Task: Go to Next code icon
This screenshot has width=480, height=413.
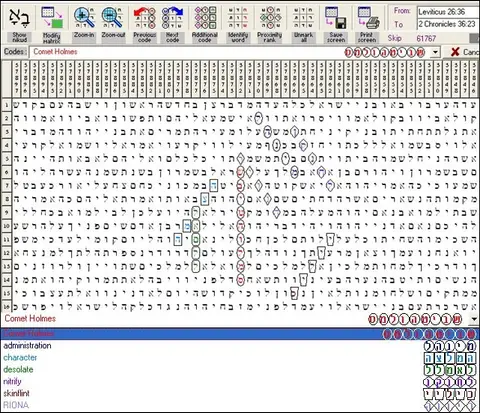Action: tap(172, 17)
